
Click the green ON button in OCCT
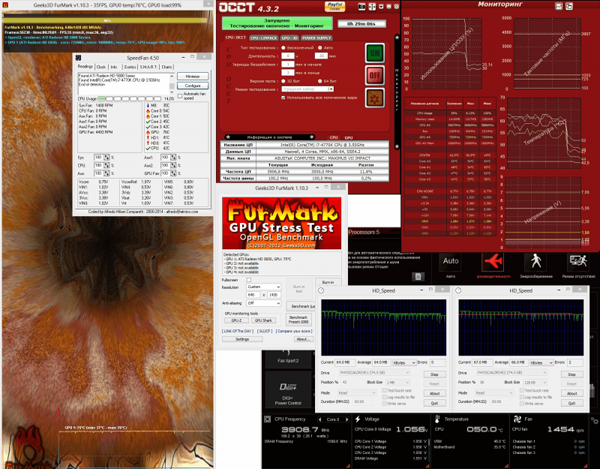click(375, 53)
